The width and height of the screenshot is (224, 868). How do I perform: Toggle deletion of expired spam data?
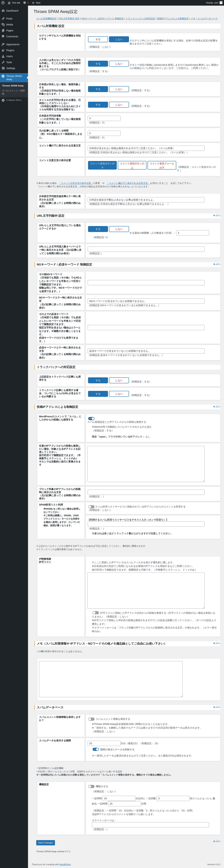tap(96, 749)
